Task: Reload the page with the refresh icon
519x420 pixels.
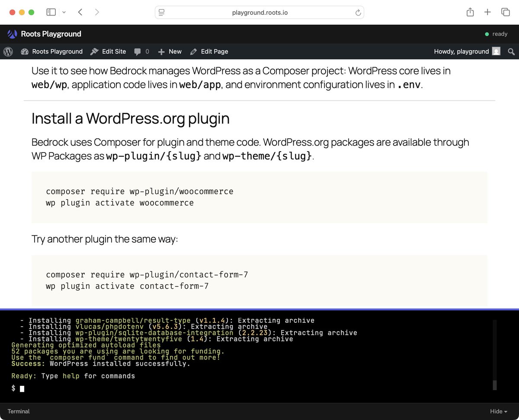Action: (x=358, y=13)
